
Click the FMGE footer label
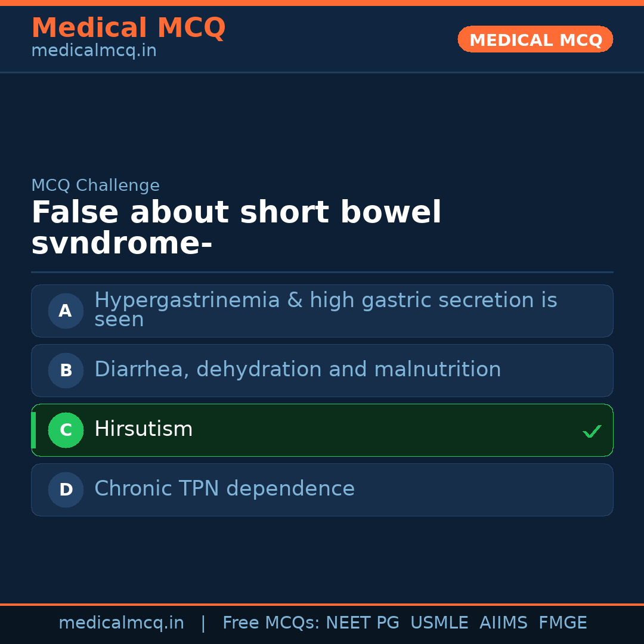click(562, 623)
